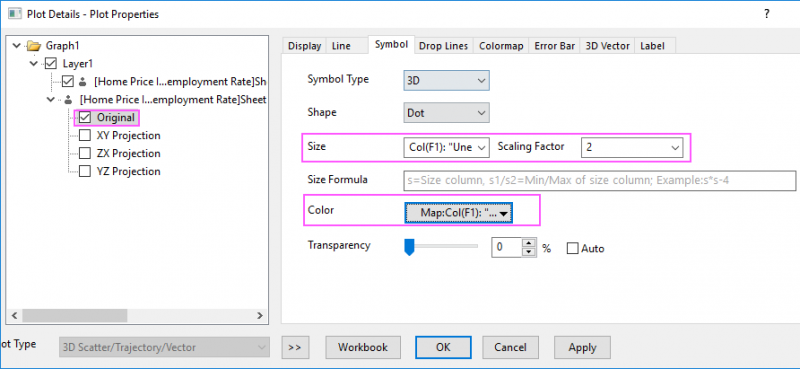Click the Plot Details window icon
Viewport: 800px width, 369px height.
14,14
